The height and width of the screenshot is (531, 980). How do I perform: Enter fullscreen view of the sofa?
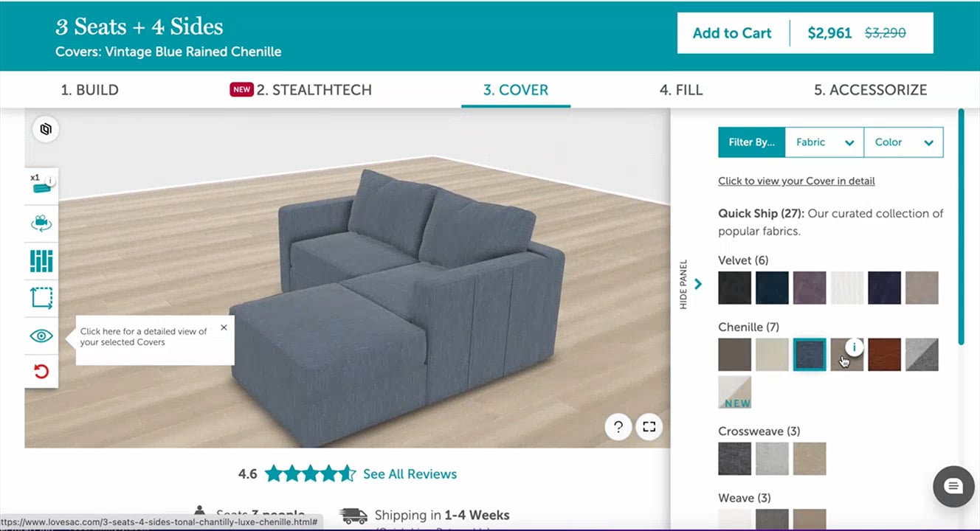pos(649,426)
